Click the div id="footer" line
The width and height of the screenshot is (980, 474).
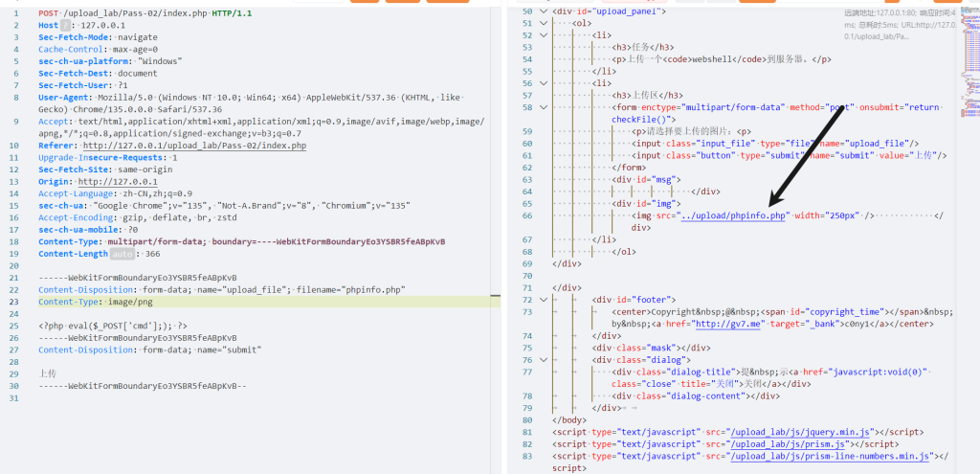634,300
